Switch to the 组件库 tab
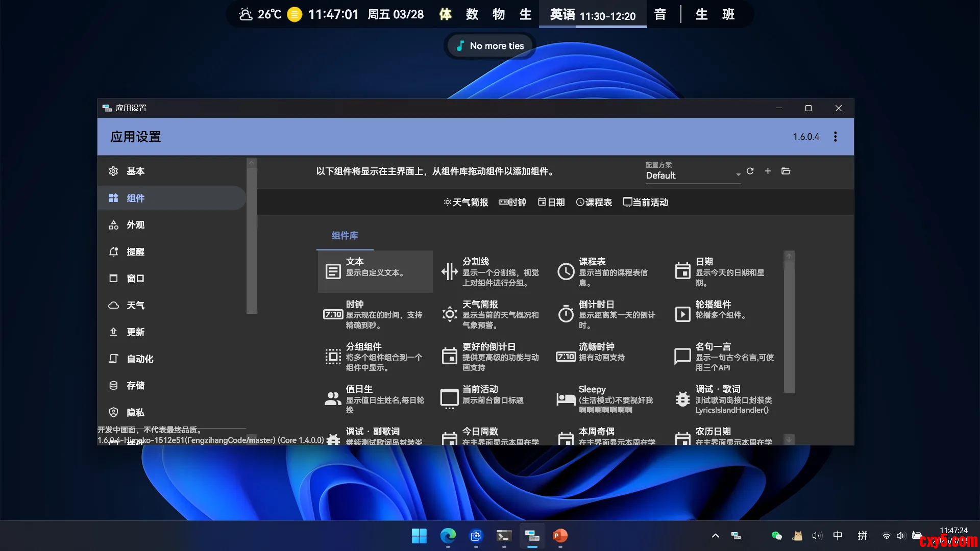Screen dimensions: 980x551 pyautogui.click(x=345, y=236)
